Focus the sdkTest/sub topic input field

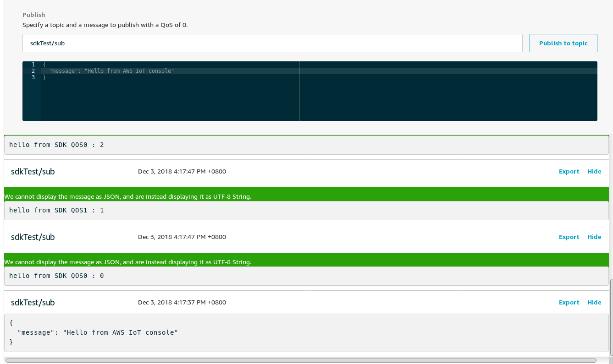pos(272,43)
